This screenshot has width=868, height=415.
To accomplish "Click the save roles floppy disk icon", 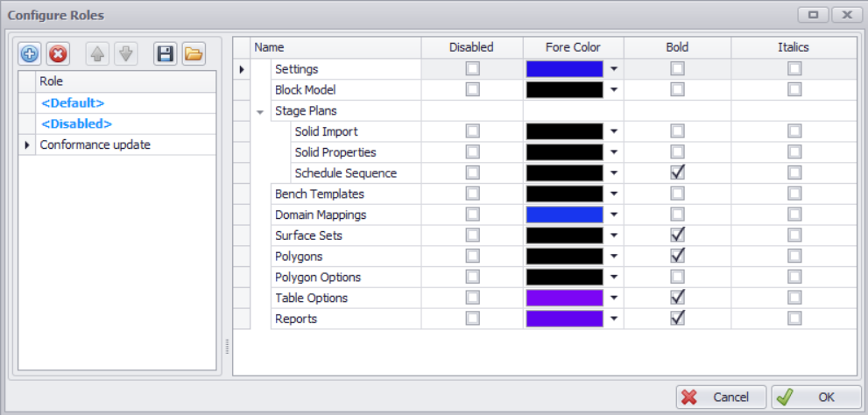I will click(x=165, y=54).
